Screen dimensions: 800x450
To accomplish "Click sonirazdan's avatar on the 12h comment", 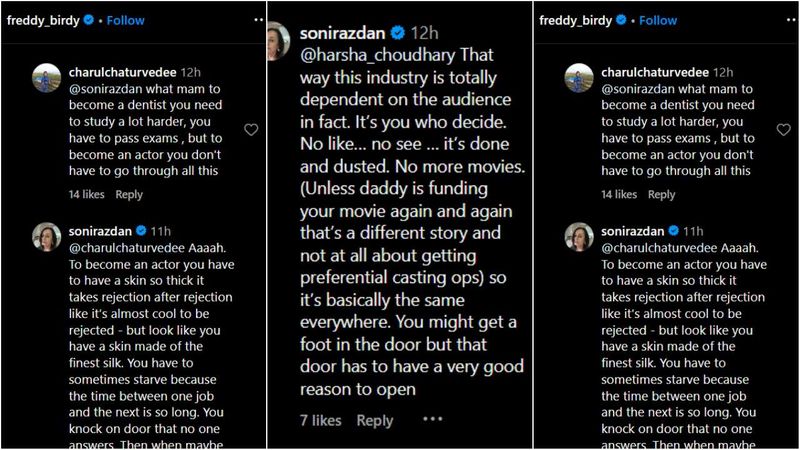I will [x=276, y=39].
